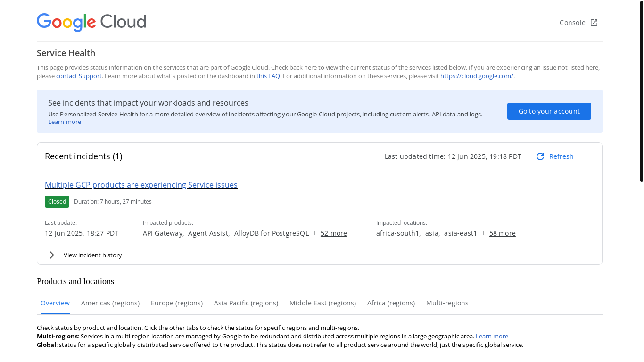Visit the https://cloud.google.com/ link
The width and height of the screenshot is (644, 362).
click(x=477, y=76)
